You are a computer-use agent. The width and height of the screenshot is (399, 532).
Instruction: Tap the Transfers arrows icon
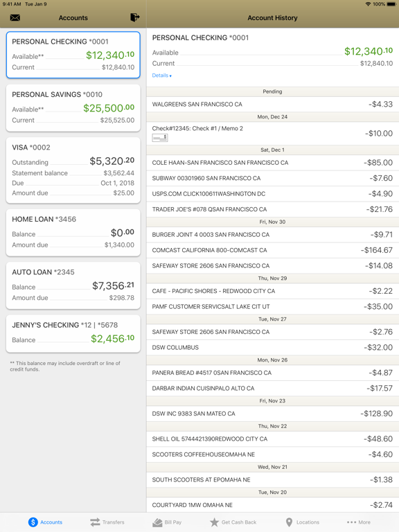pos(95,522)
